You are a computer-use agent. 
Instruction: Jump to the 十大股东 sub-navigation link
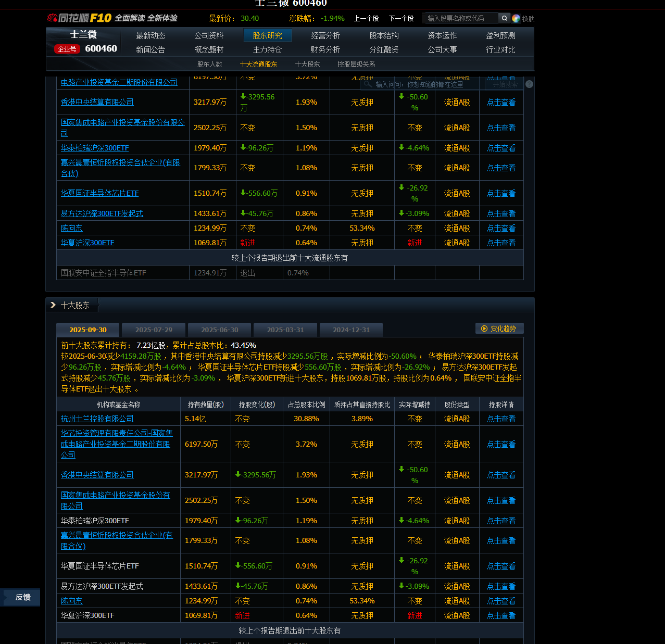pos(307,64)
